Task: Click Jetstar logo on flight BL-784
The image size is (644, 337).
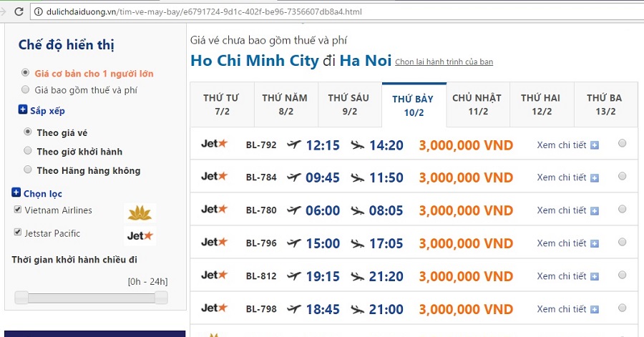Action: (x=214, y=176)
